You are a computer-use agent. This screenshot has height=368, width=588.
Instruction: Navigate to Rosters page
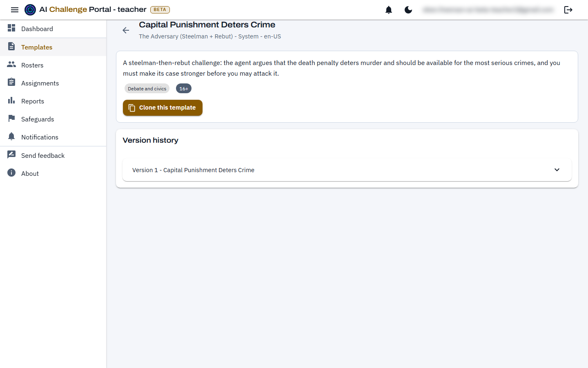click(x=53, y=65)
